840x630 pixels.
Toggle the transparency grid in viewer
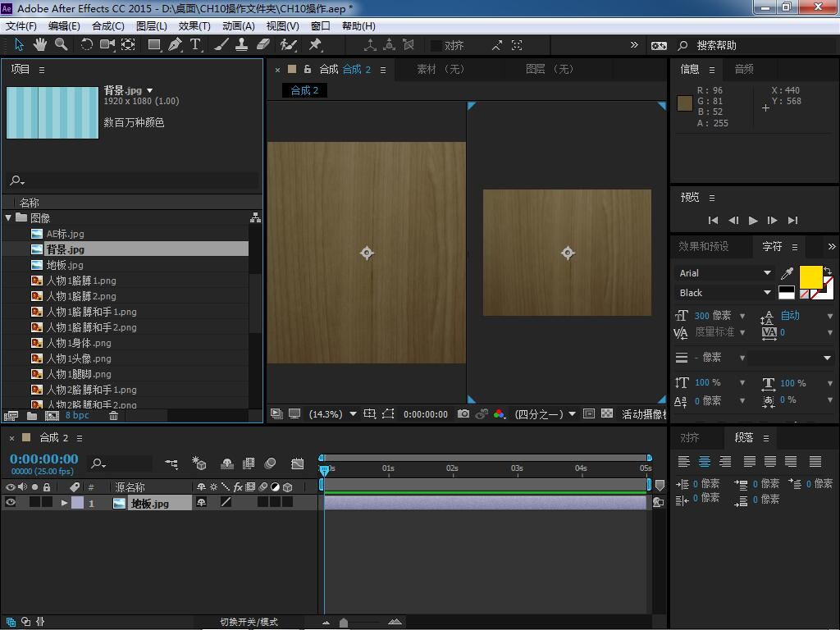[607, 414]
